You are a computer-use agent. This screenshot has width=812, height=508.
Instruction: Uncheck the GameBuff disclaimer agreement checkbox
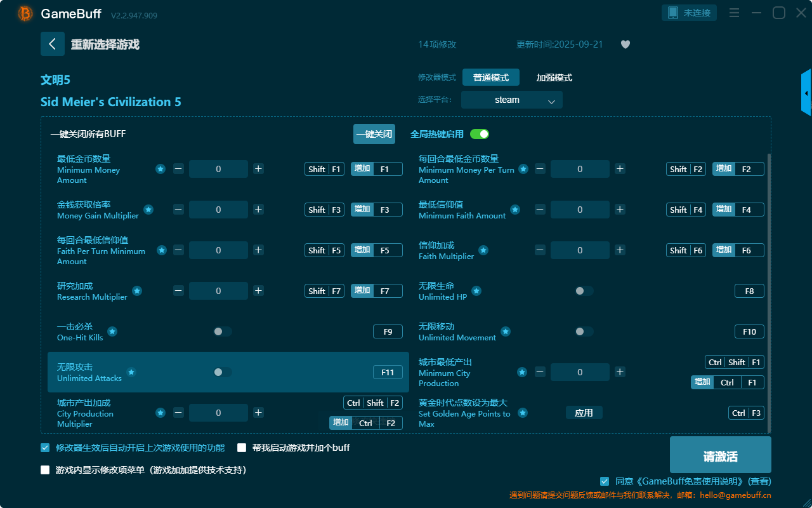[x=605, y=481]
